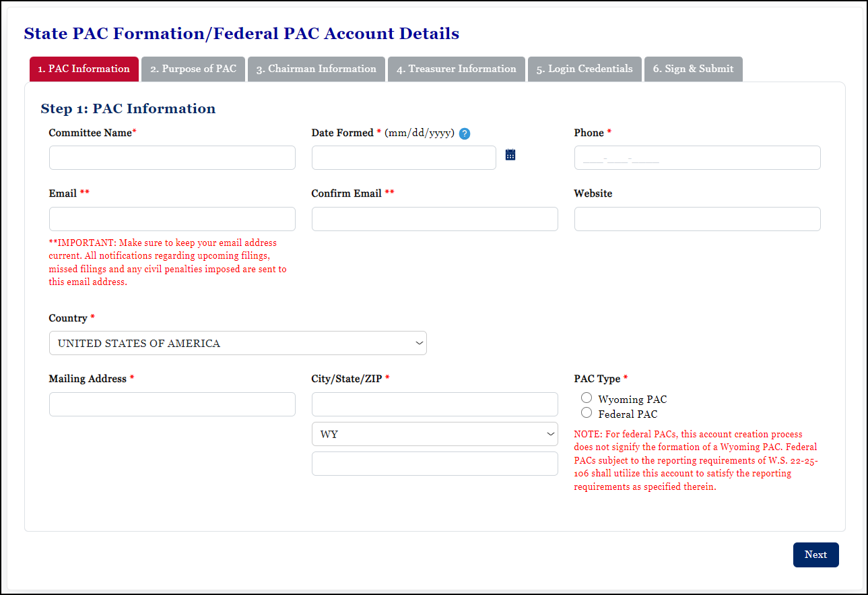868x595 pixels.
Task: Click the Confirm Email field
Action: click(434, 218)
